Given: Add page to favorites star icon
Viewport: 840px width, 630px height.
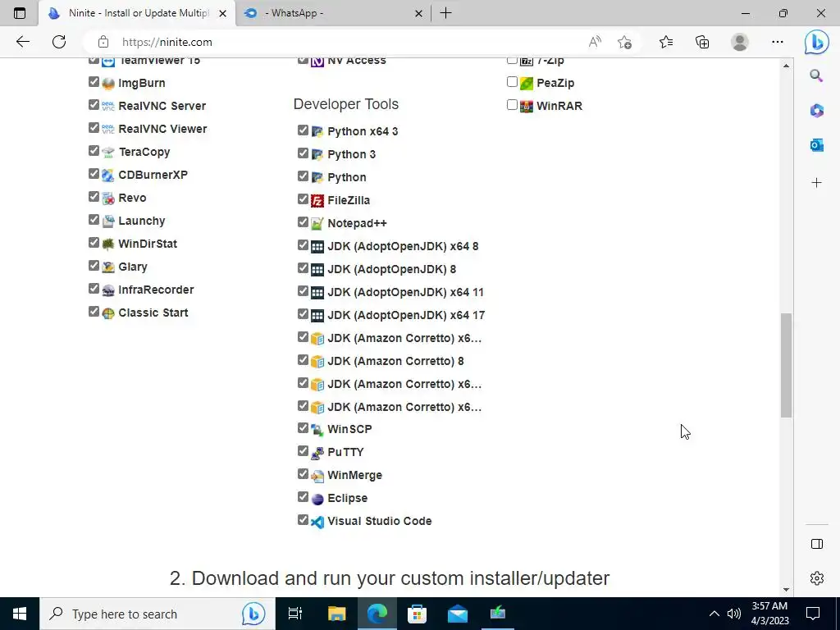Looking at the screenshot, I should 624,42.
